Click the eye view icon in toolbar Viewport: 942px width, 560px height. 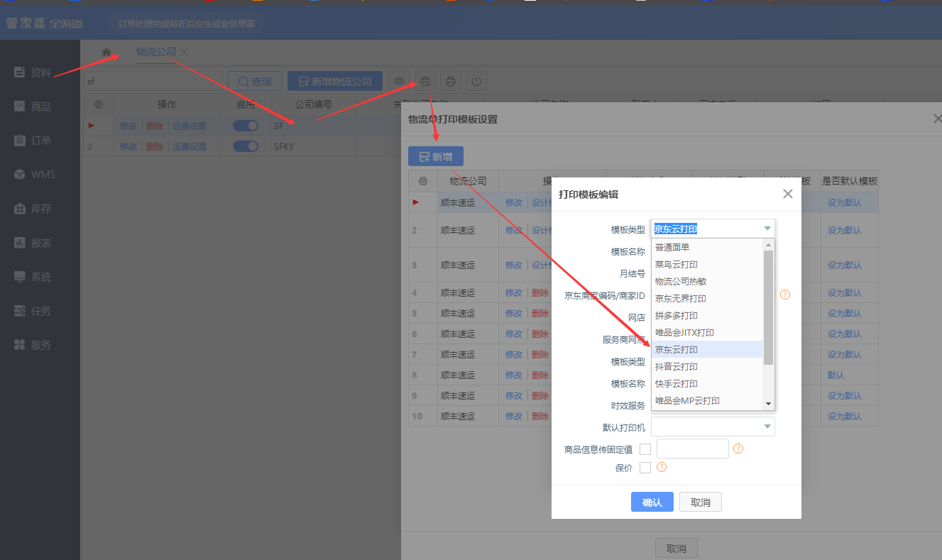coord(400,81)
